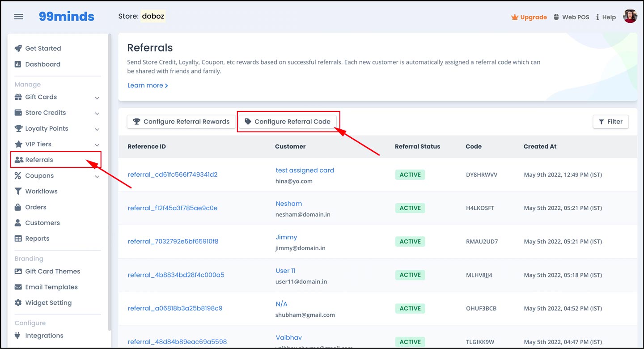The width and height of the screenshot is (644, 349).
Task: Click the Upgrade link text
Action: point(534,17)
